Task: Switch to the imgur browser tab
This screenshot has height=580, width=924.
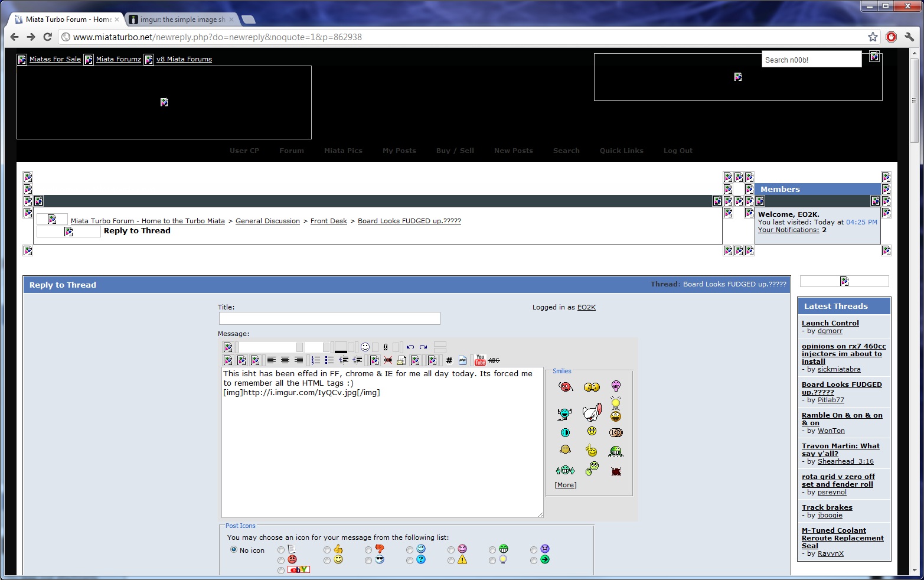Action: pyautogui.click(x=177, y=19)
